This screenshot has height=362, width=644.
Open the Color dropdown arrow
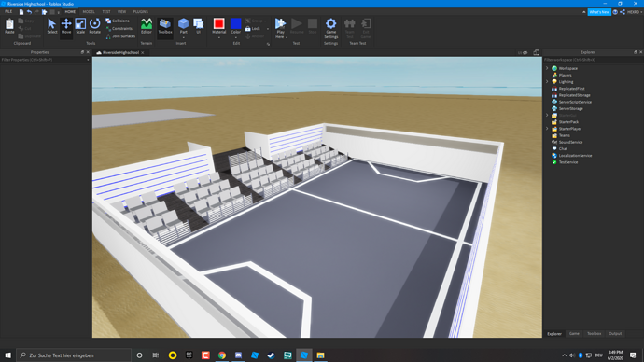point(236,37)
